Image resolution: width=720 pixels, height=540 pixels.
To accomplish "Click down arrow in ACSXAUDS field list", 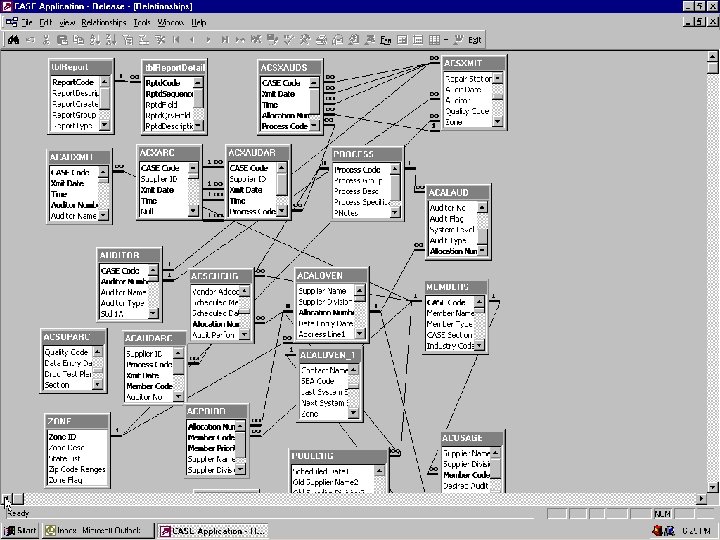I will point(314,125).
